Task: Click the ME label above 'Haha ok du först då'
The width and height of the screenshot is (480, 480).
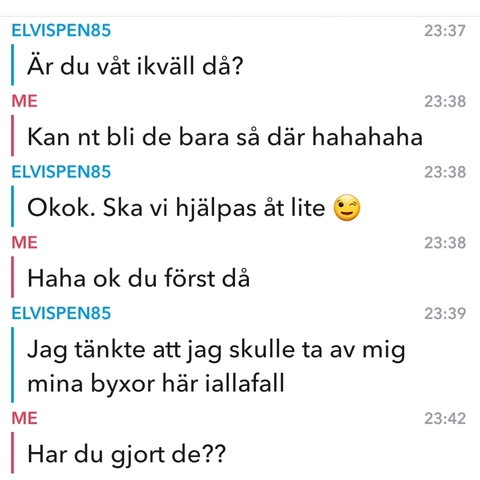Action: click(x=24, y=242)
